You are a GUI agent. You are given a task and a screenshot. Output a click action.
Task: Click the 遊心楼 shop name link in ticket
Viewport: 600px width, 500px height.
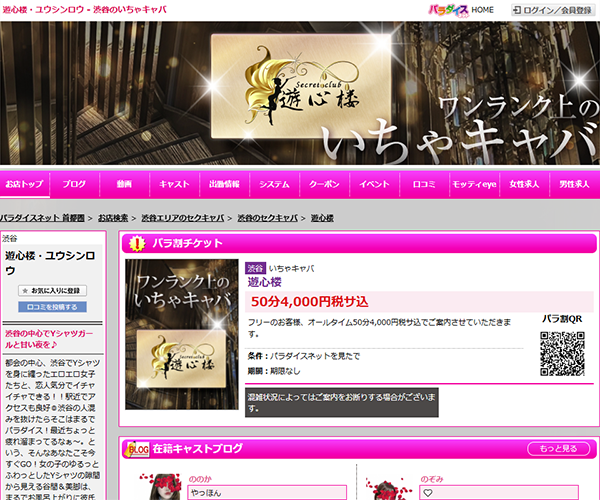[264, 282]
